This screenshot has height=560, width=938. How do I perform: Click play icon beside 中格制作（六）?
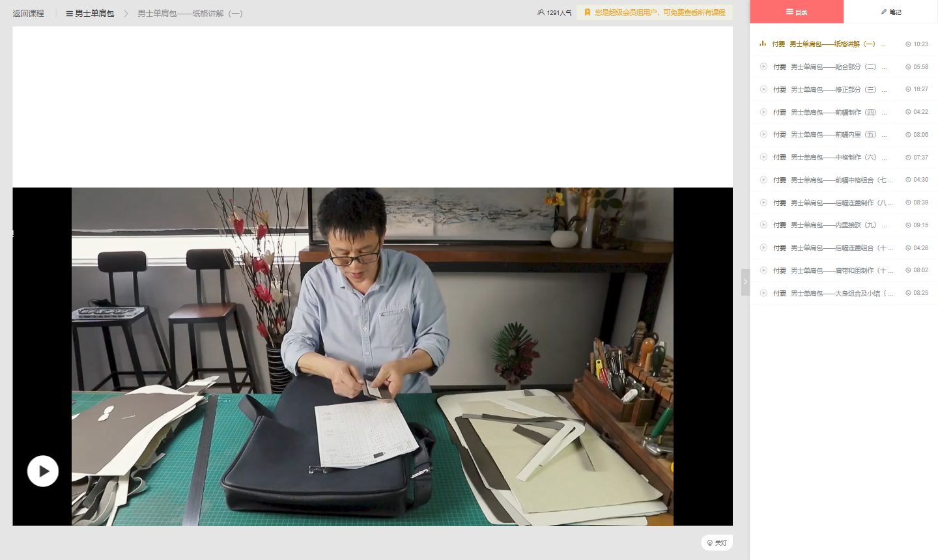pyautogui.click(x=763, y=157)
